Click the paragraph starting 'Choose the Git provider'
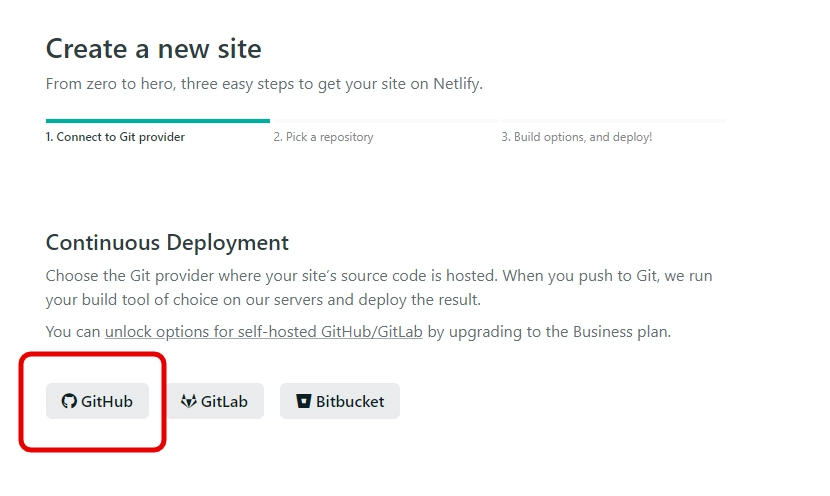 pyautogui.click(x=379, y=287)
